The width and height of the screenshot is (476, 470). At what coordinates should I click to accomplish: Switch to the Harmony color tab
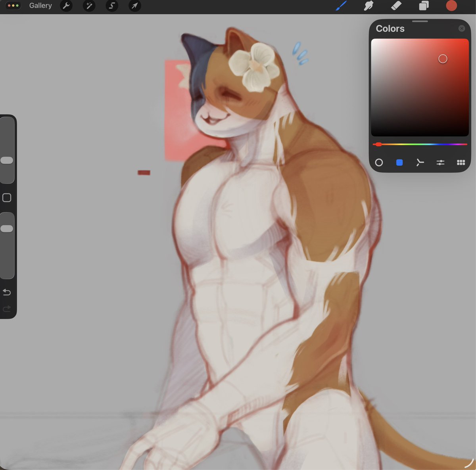point(420,162)
